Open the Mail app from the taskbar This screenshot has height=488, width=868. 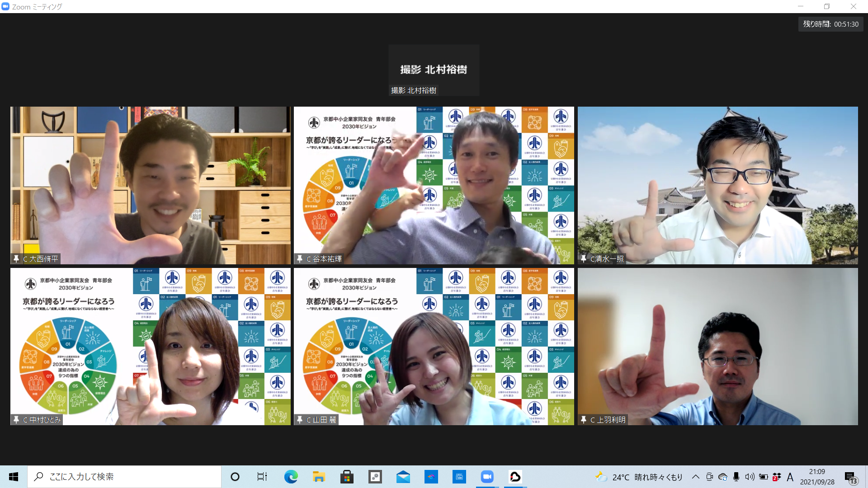403,477
